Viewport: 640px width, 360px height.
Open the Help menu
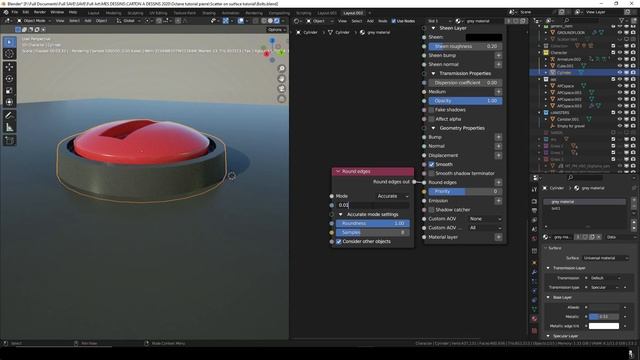(73, 12)
